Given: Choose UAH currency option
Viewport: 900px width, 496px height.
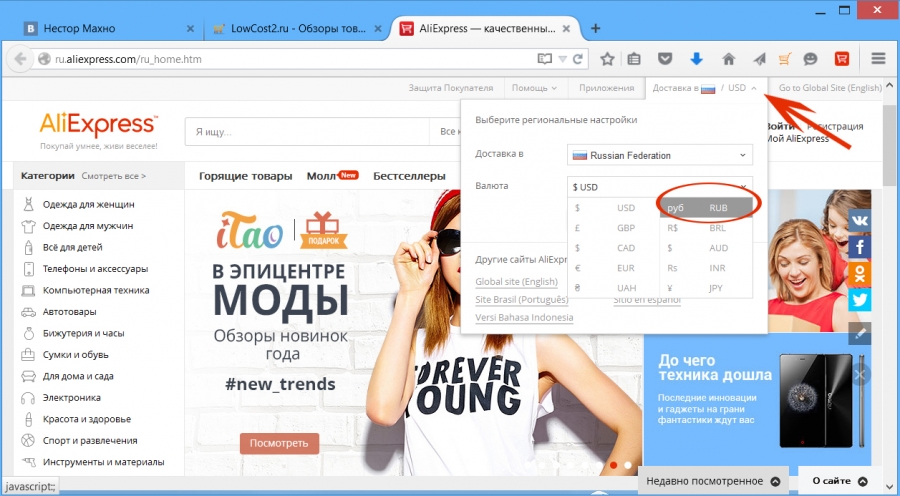Looking at the screenshot, I should [614, 288].
